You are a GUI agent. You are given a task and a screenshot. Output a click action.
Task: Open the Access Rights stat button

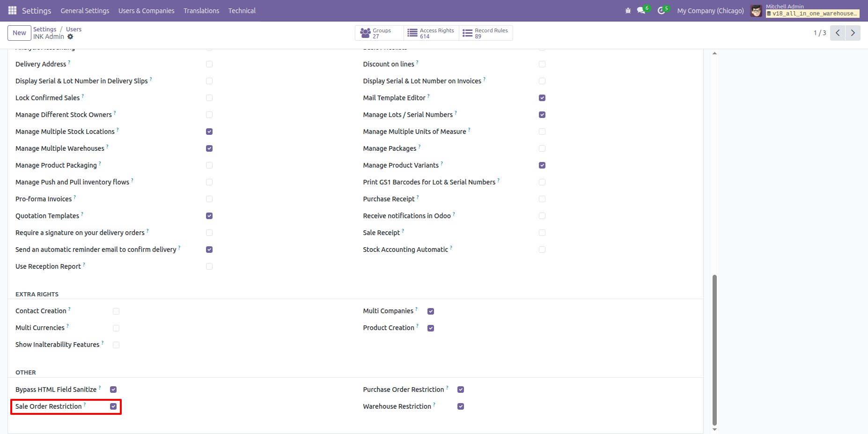tap(431, 33)
